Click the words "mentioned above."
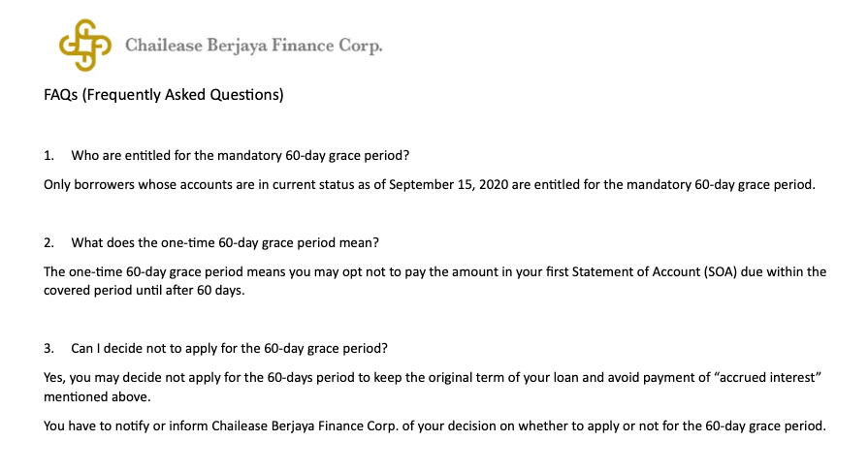 (x=97, y=396)
